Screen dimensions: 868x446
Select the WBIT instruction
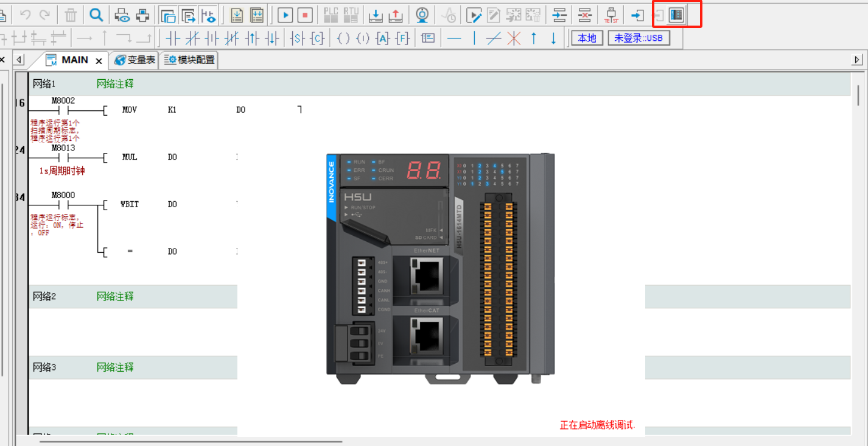(130, 204)
